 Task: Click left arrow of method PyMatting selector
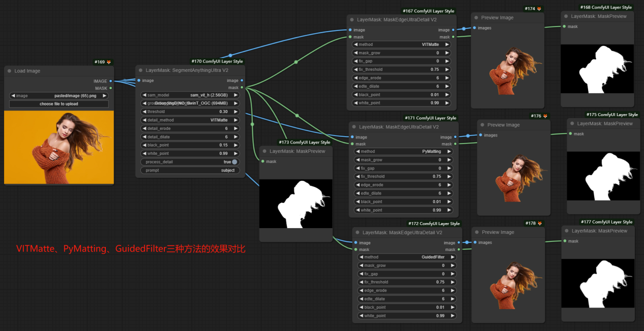tap(357, 151)
